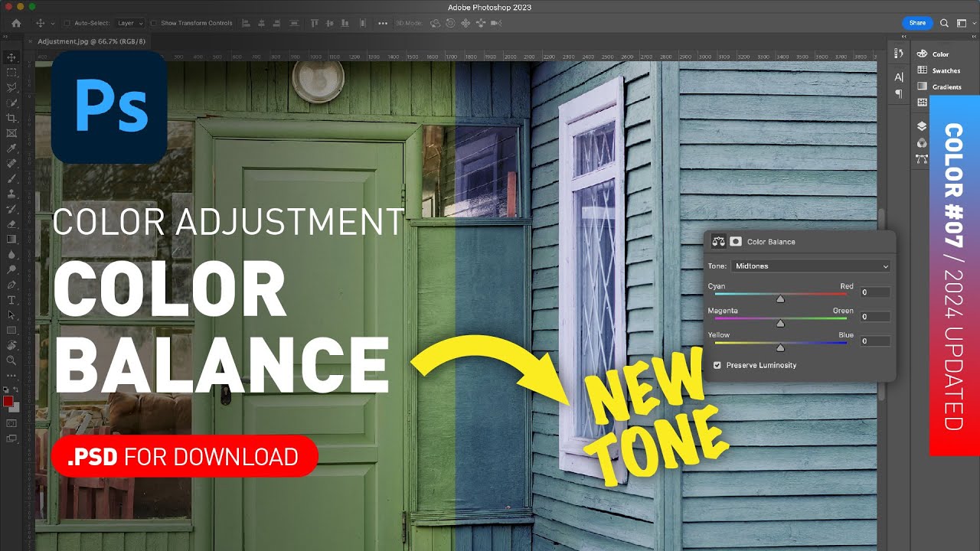Select the Rectangular Marquee tool

click(11, 72)
